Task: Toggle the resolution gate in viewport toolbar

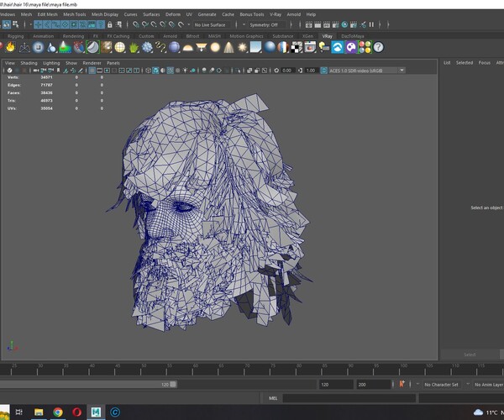Action: (107, 71)
